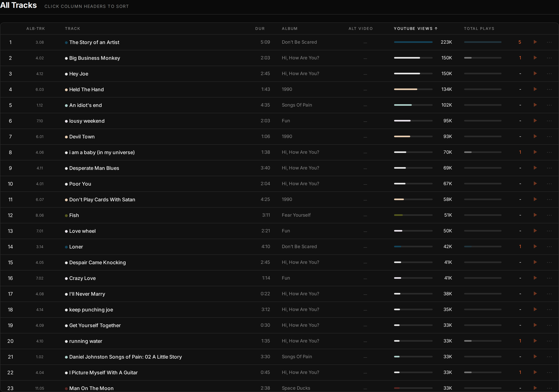Play Crazy Love track
The height and width of the screenshot is (392, 559).
click(535, 278)
